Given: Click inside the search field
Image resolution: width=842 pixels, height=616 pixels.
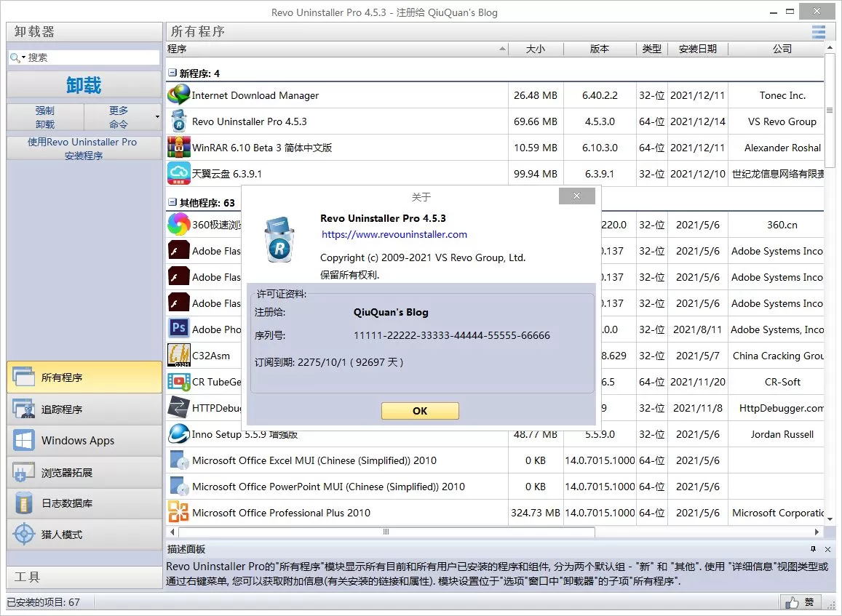Looking at the screenshot, I should point(84,57).
